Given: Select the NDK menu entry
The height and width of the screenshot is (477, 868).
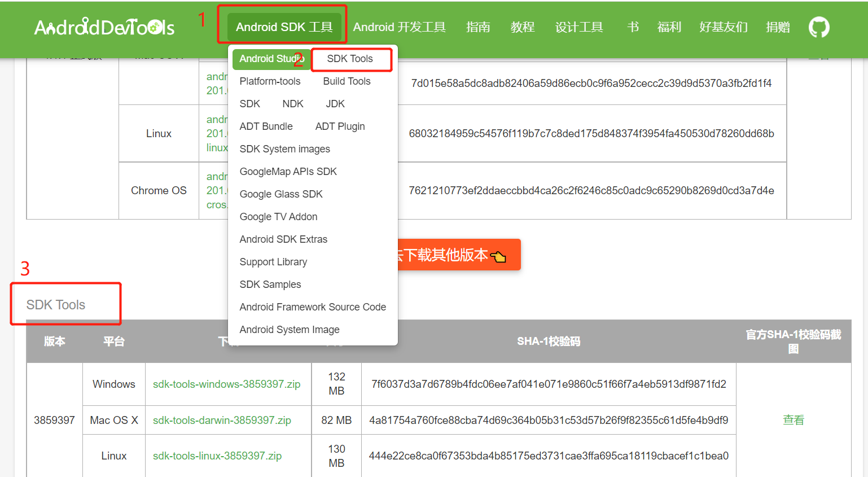Looking at the screenshot, I should pyautogui.click(x=293, y=104).
